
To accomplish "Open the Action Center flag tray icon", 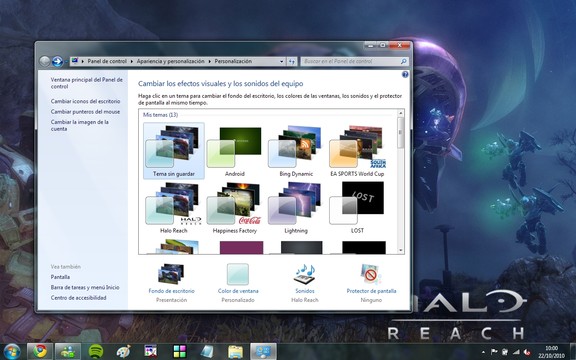I will pyautogui.click(x=494, y=352).
